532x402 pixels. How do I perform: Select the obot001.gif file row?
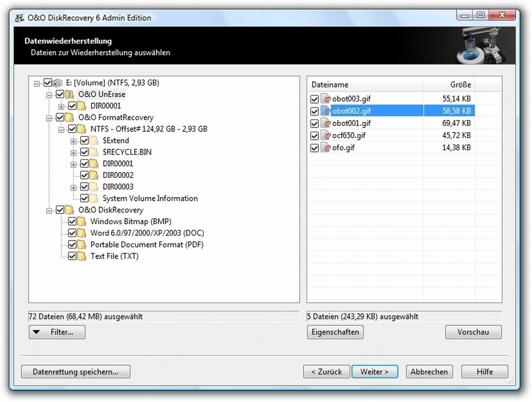click(392, 123)
